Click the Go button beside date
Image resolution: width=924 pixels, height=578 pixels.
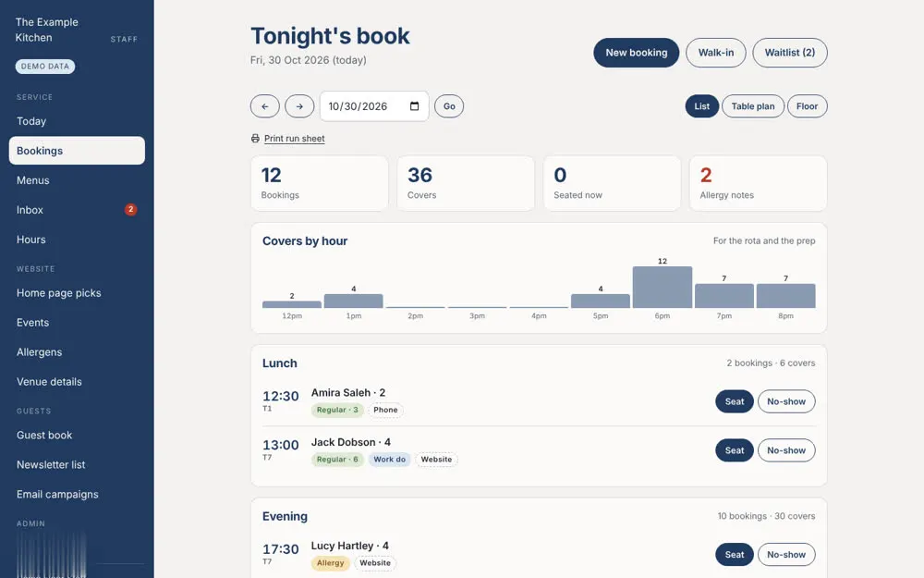pos(449,106)
